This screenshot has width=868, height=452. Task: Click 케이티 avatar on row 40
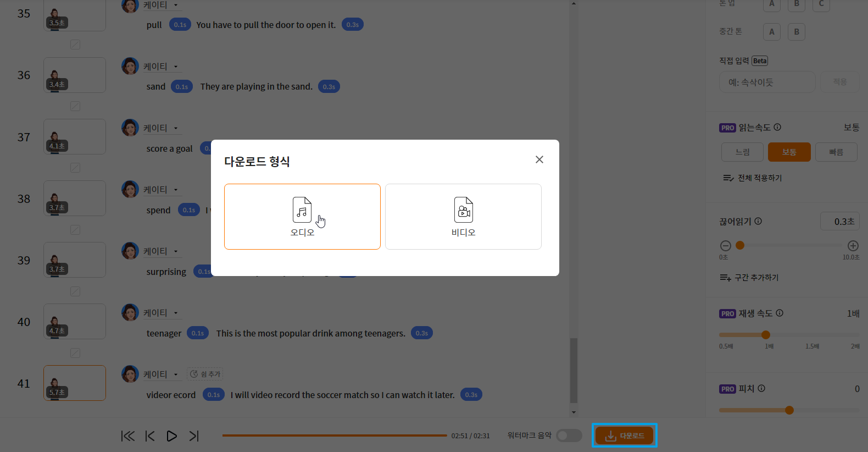click(x=130, y=312)
